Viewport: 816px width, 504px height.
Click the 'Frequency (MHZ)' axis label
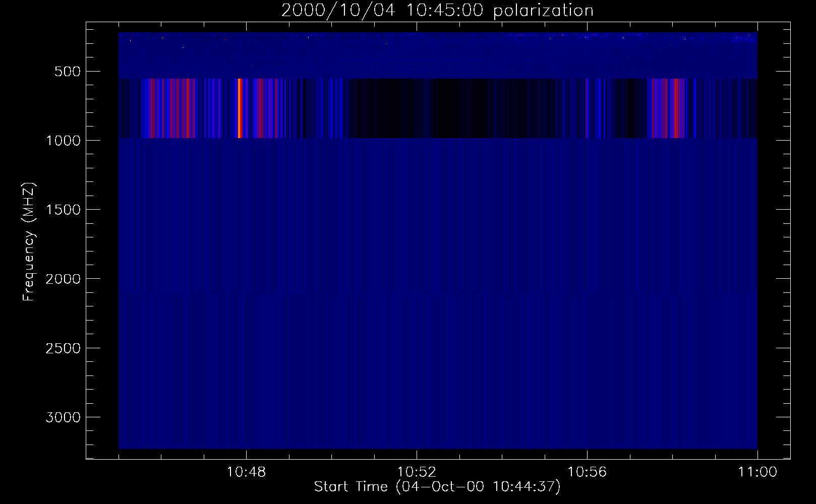(x=29, y=242)
